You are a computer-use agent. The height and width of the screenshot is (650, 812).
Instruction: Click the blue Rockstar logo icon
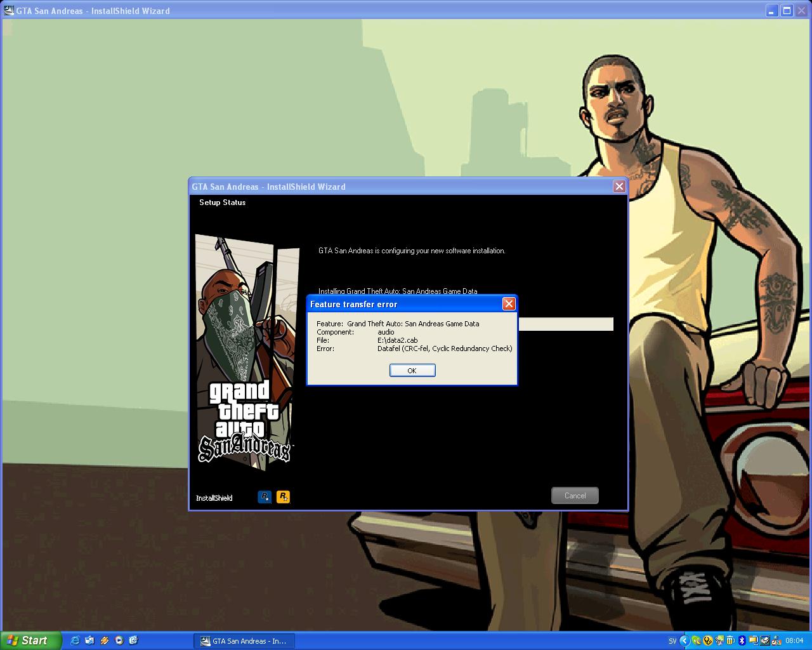click(265, 497)
